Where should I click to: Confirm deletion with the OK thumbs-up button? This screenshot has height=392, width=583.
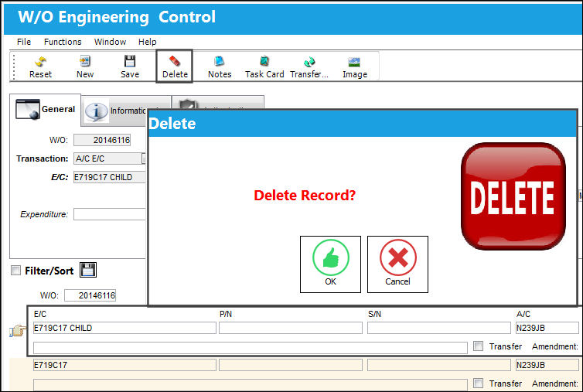330,264
